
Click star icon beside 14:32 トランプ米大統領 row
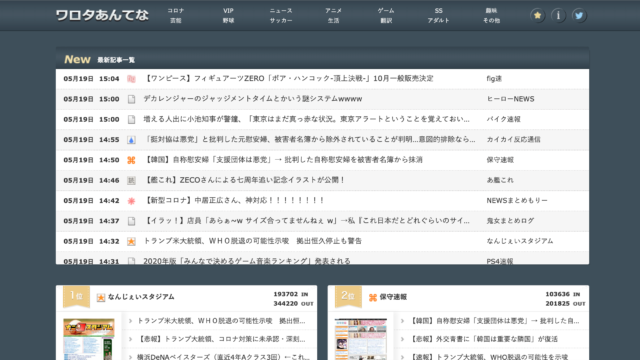131,241
